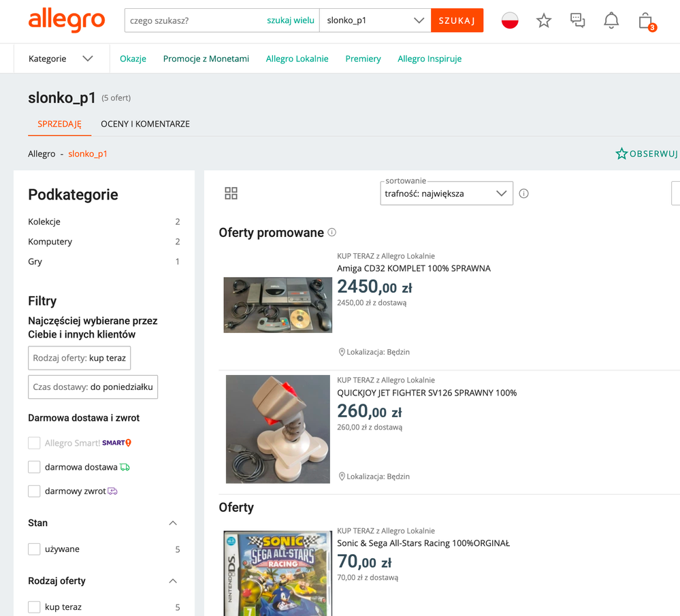Select the SPRZEDAJĘ tab
The height and width of the screenshot is (616, 680).
pos(59,124)
